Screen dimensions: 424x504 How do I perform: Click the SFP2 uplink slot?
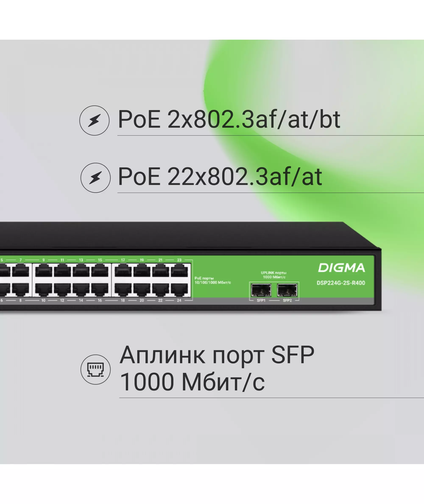click(287, 290)
